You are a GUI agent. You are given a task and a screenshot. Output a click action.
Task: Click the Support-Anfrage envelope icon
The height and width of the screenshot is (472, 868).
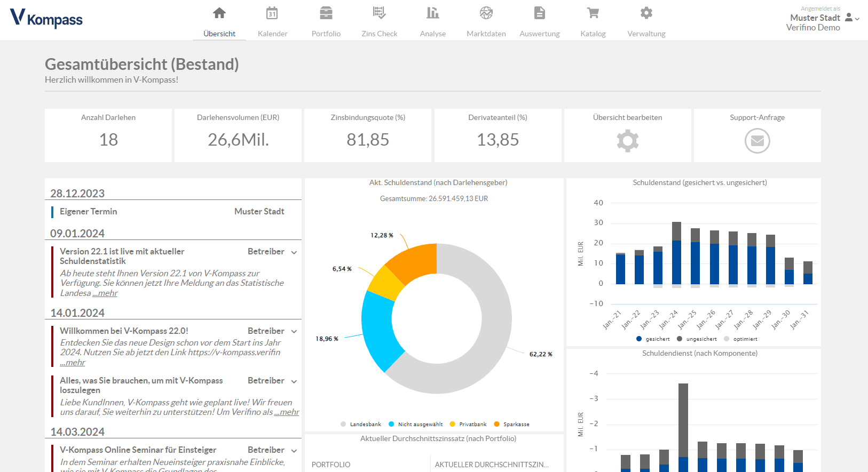click(757, 141)
